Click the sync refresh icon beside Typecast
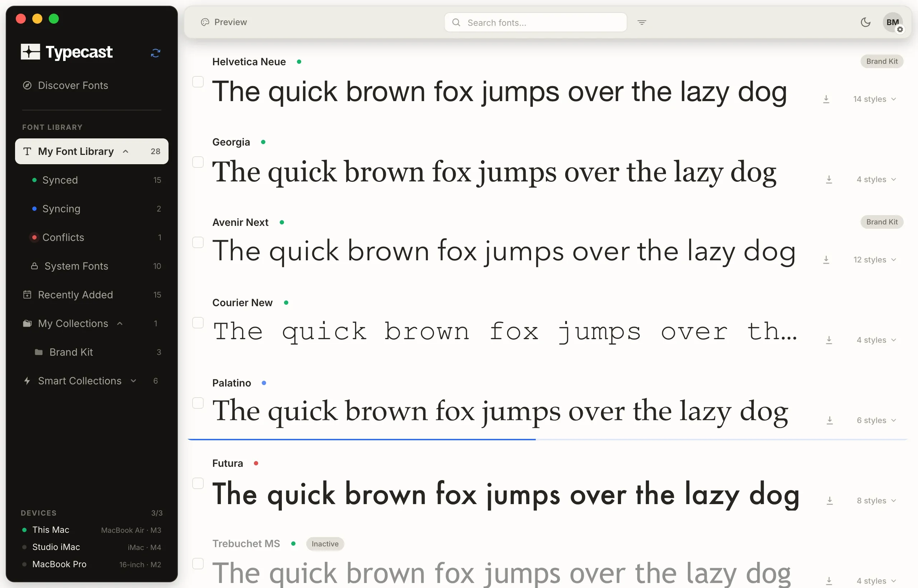Viewport: 918px width, 588px height. [x=155, y=53]
